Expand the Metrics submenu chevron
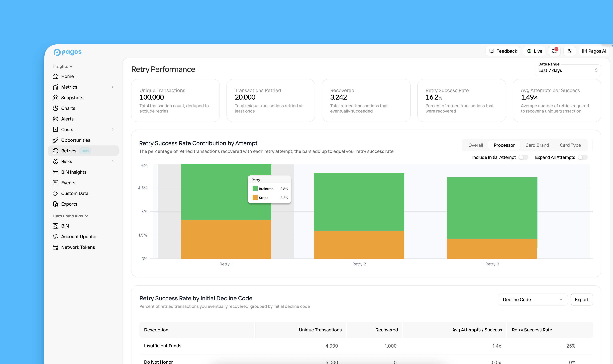 click(x=112, y=87)
